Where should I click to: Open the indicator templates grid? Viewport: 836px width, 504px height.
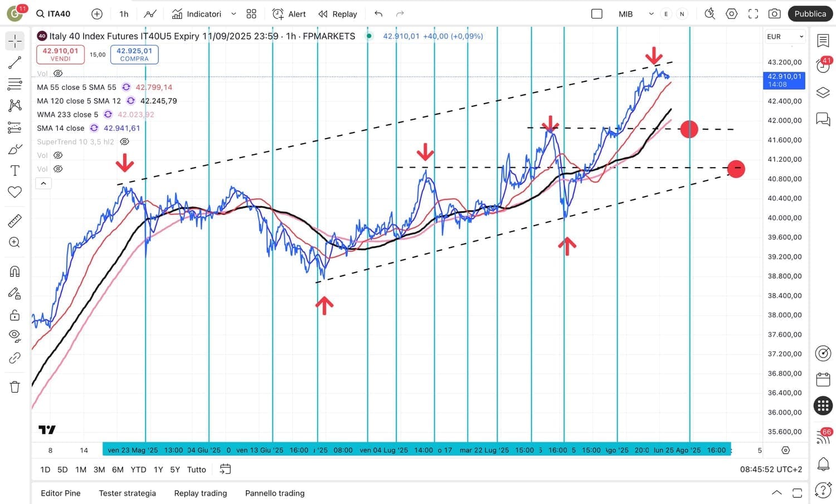251,14
